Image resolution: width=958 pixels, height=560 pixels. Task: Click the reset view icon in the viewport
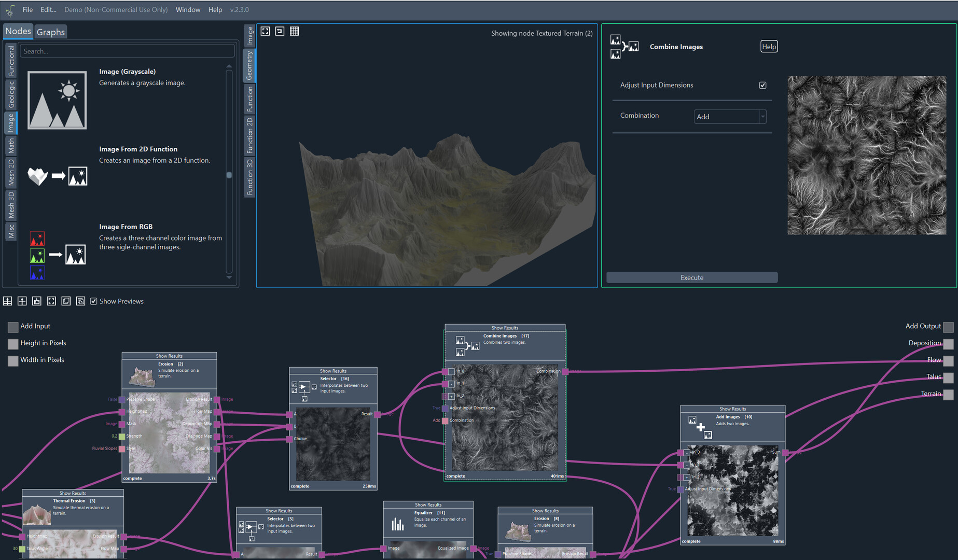[x=280, y=31]
